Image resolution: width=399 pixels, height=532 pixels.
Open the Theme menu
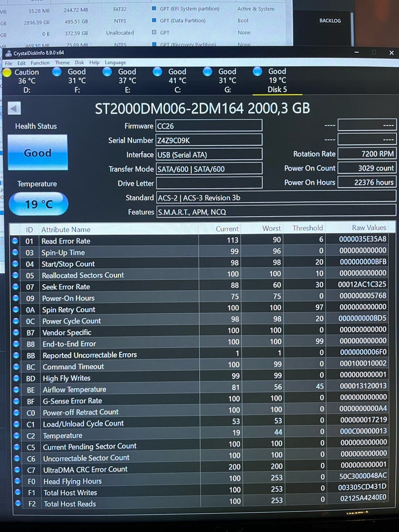tap(62, 63)
